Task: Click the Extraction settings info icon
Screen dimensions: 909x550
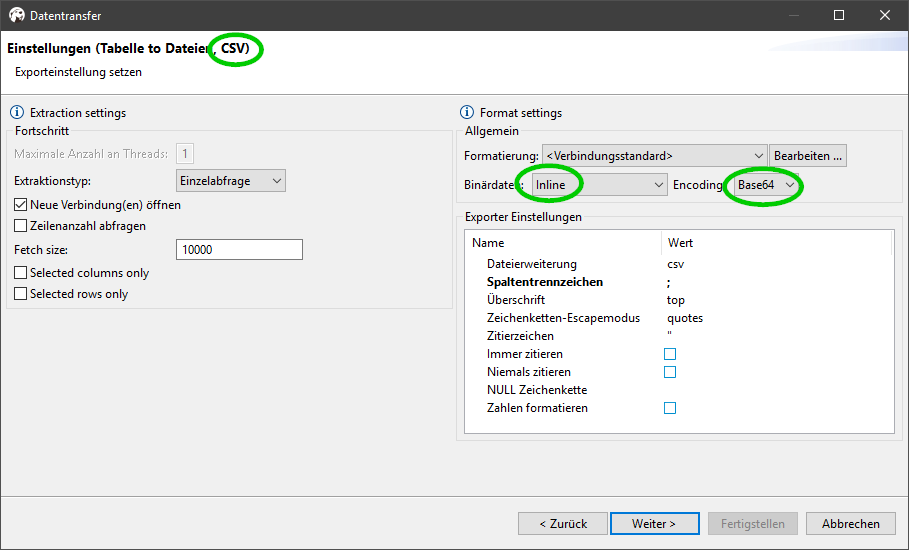Action: pos(17,112)
